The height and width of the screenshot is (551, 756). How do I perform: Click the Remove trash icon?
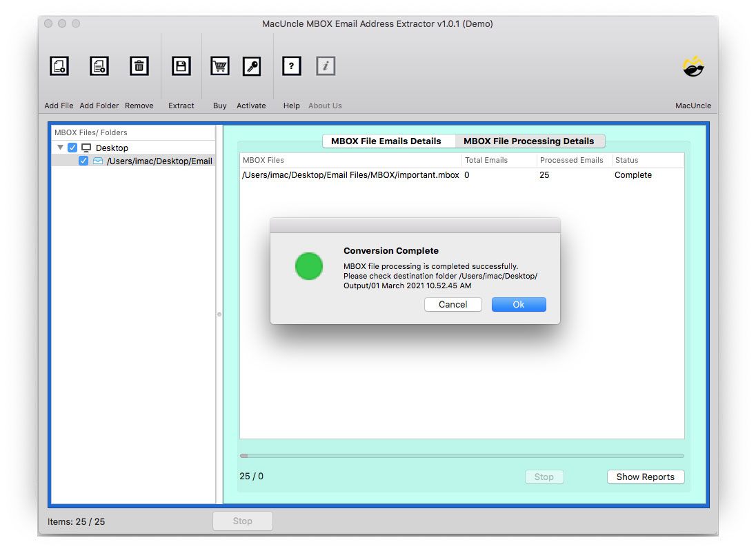[139, 66]
